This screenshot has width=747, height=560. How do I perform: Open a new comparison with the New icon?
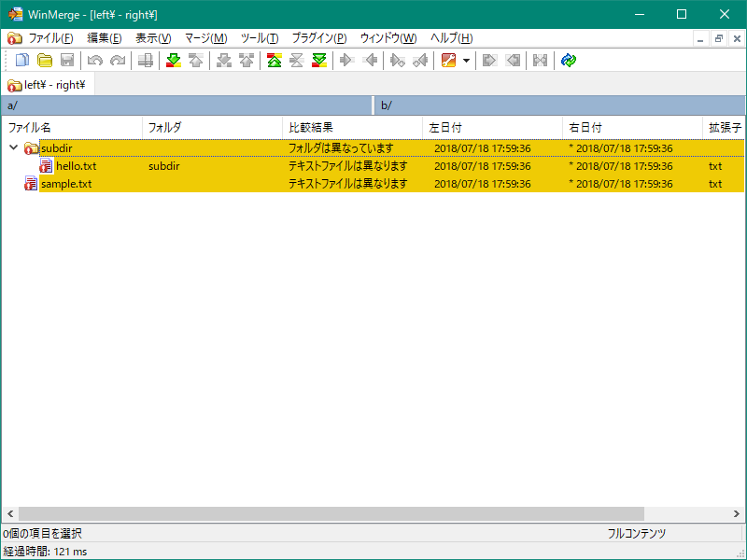point(21,60)
